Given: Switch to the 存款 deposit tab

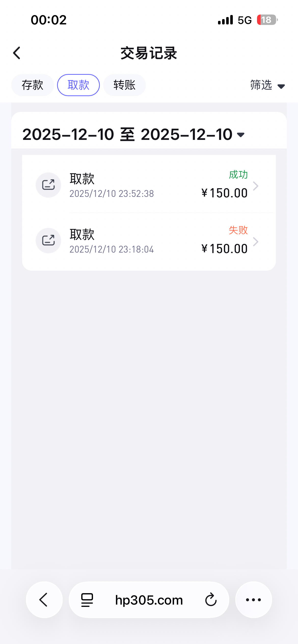Looking at the screenshot, I should click(x=32, y=85).
